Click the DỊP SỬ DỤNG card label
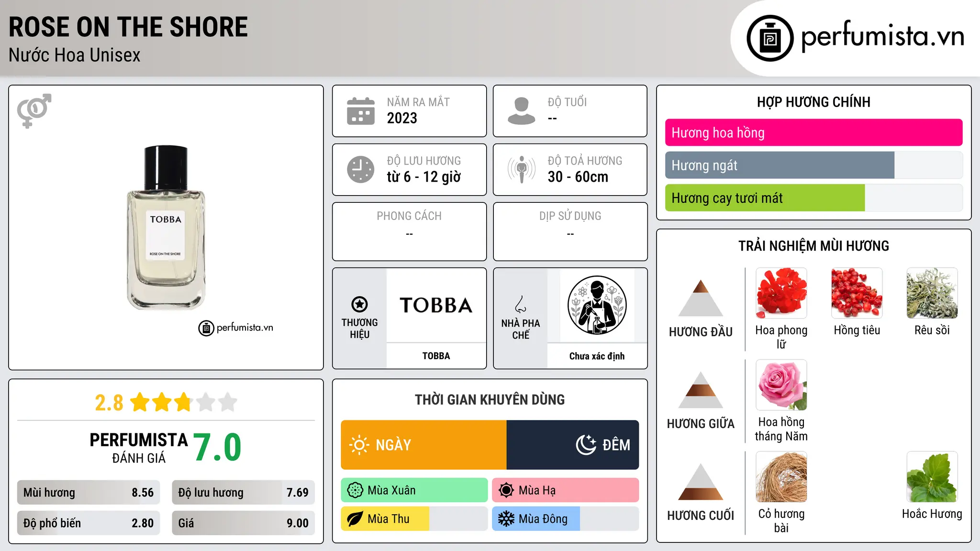Screen dimensions: 980x551 (570, 216)
